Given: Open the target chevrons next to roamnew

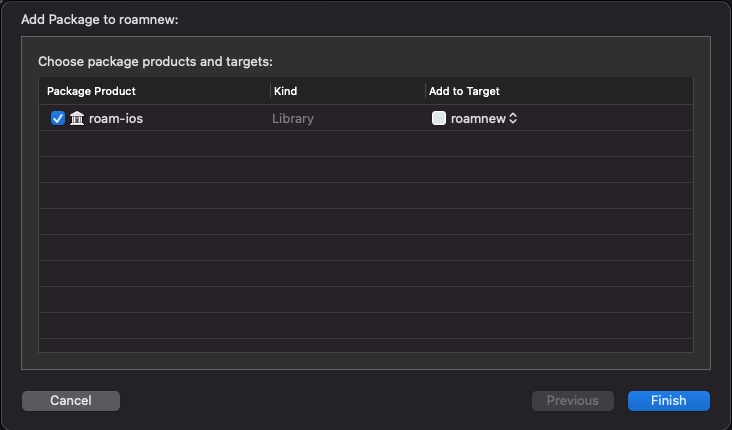Looking at the screenshot, I should (x=513, y=118).
